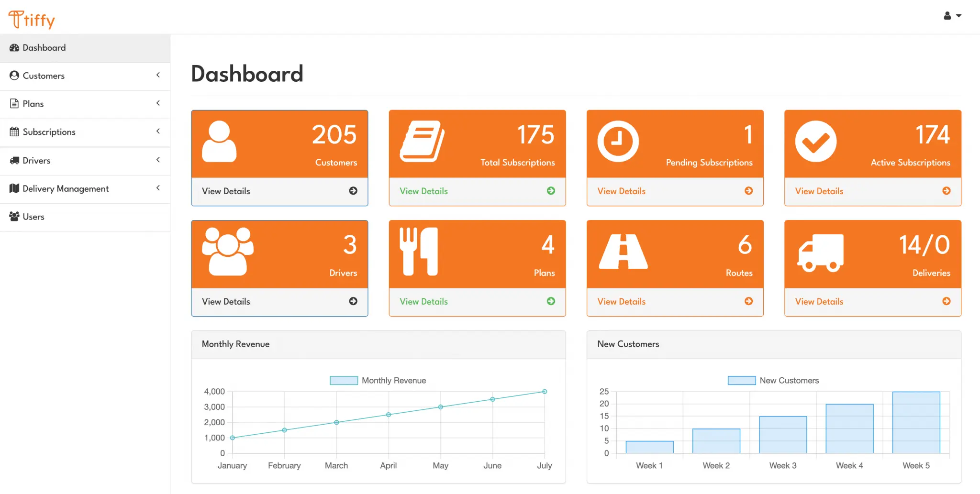980x494 pixels.
Task: Expand the Customers sidebar chevron
Action: click(x=158, y=75)
